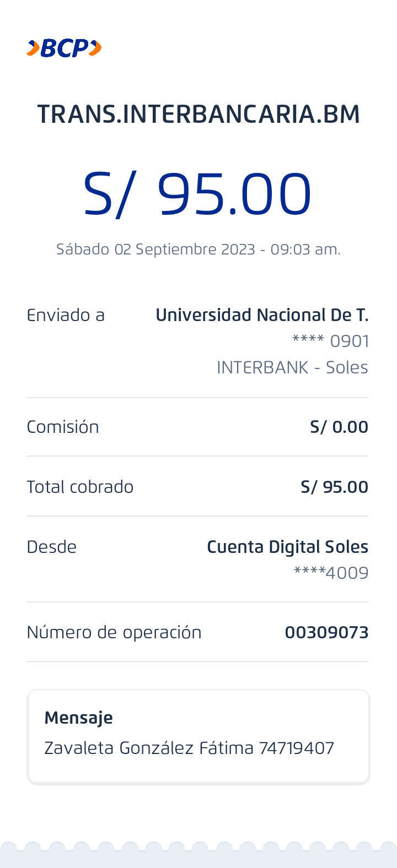
Task: Click the INTERBANK - Soles bank text
Action: [292, 367]
